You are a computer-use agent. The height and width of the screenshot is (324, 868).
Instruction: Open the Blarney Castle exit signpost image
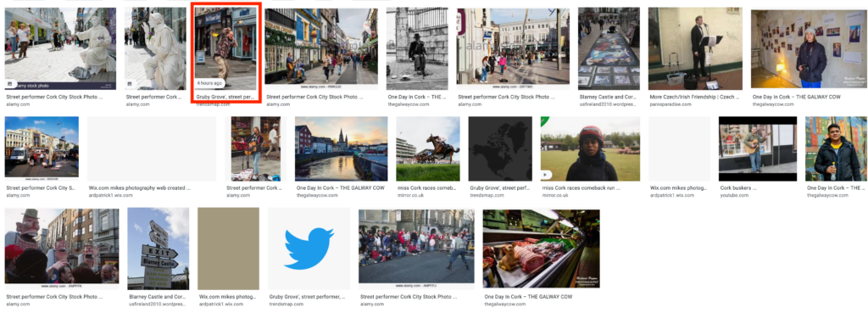click(x=158, y=249)
